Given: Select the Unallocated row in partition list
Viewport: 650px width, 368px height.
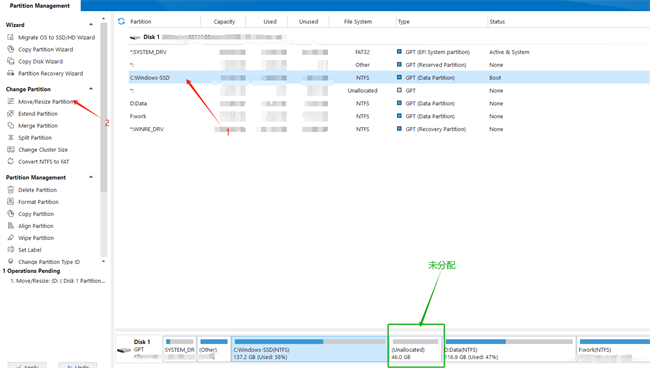Looking at the screenshot, I should (x=389, y=90).
